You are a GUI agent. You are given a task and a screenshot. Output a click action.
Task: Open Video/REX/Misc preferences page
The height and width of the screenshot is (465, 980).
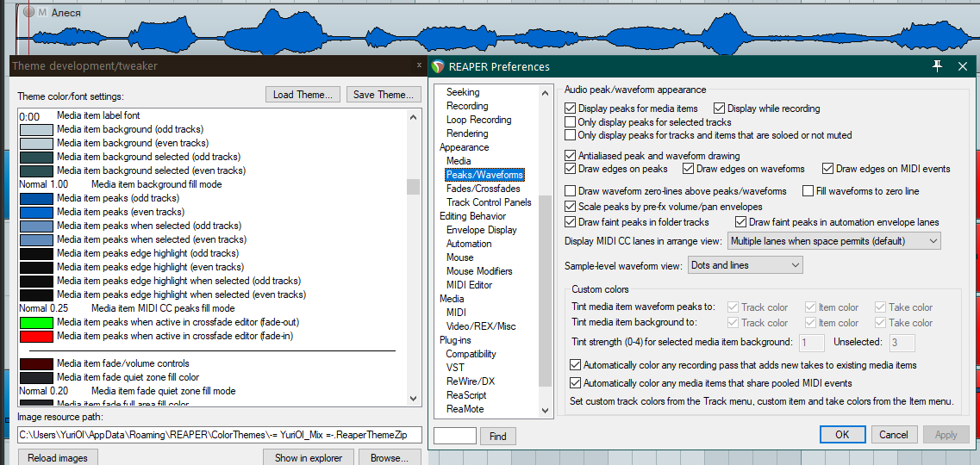(481, 325)
